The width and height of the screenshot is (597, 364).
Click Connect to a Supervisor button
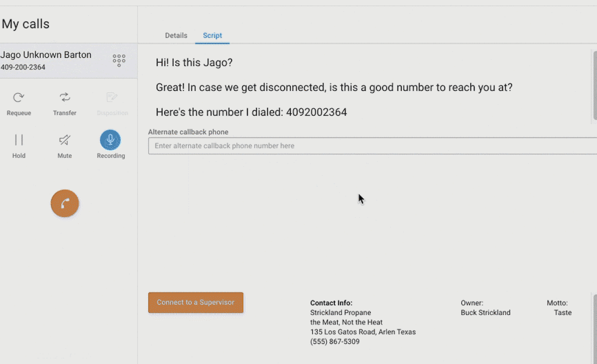(196, 302)
